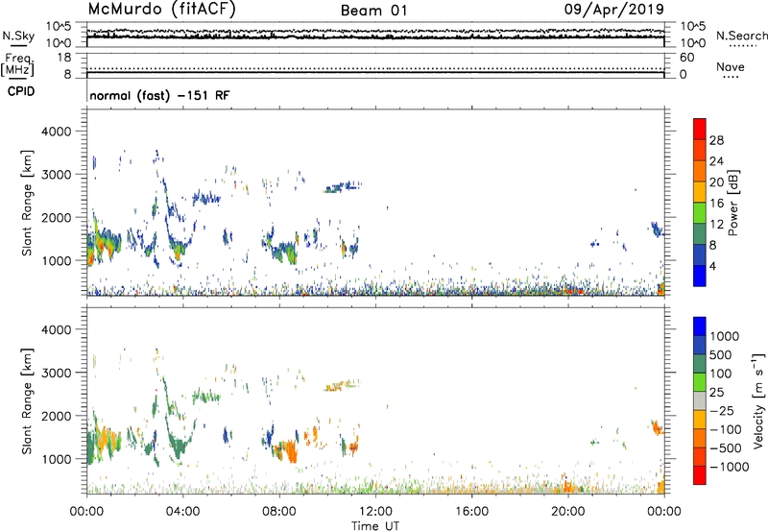
Task: Click the 18 MHz frequency tick label
Action: pyautogui.click(x=64, y=58)
